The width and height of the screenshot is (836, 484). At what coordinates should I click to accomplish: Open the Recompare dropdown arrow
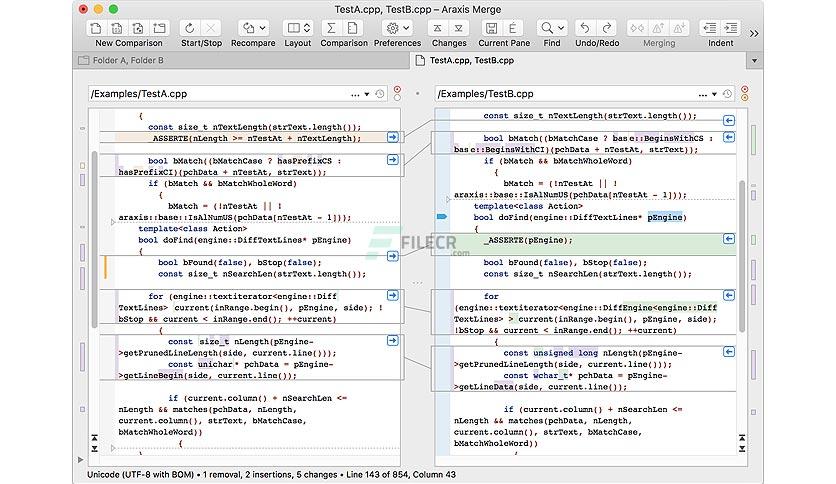[x=262, y=28]
